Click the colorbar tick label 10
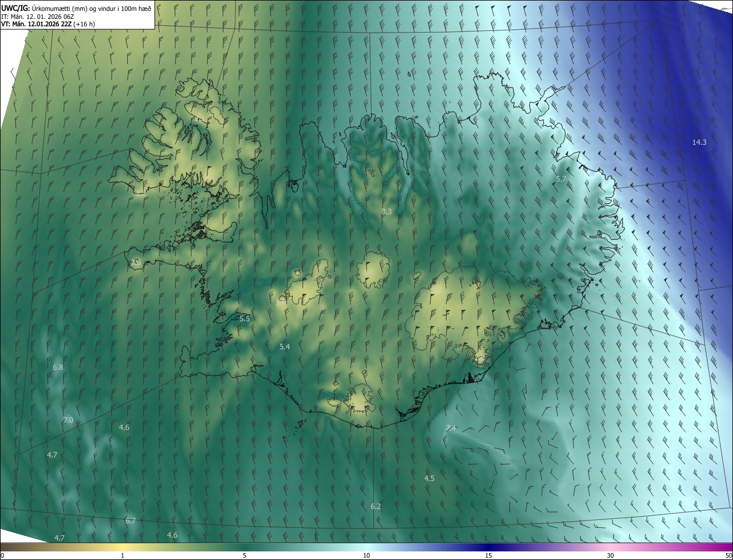Image resolution: width=733 pixels, height=560 pixels. coord(366,555)
